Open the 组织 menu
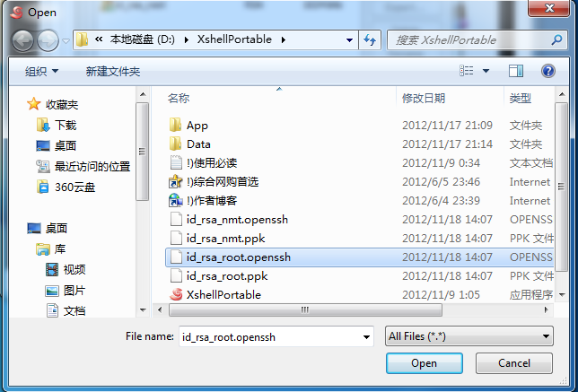The height and width of the screenshot is (392, 578). pyautogui.click(x=41, y=71)
